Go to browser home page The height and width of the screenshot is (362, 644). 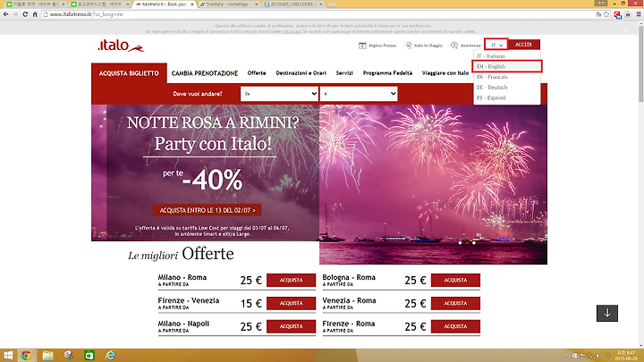click(x=35, y=14)
